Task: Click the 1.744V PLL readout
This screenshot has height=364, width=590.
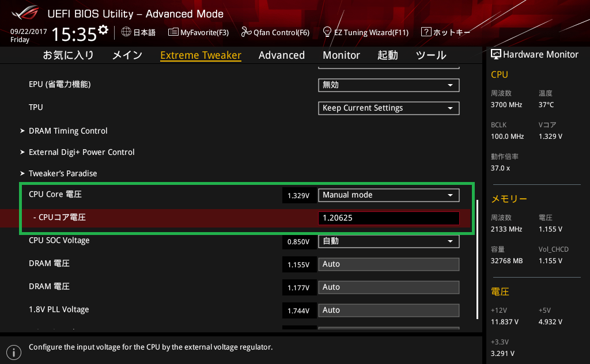Action: [x=299, y=310]
